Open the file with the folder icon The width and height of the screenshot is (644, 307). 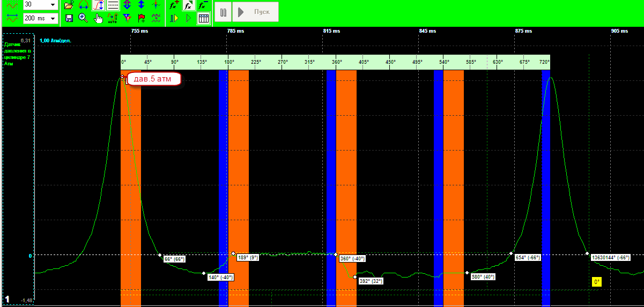[69, 5]
